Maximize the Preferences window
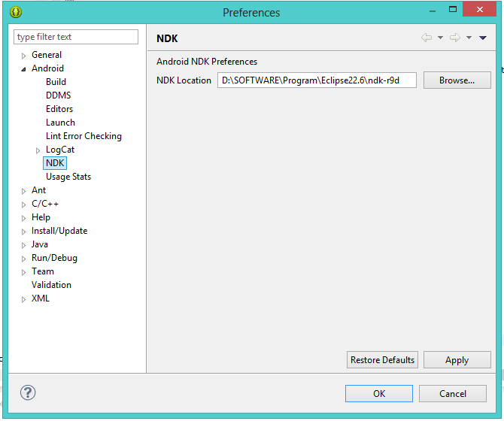The height and width of the screenshot is (421, 504). pyautogui.click(x=453, y=10)
